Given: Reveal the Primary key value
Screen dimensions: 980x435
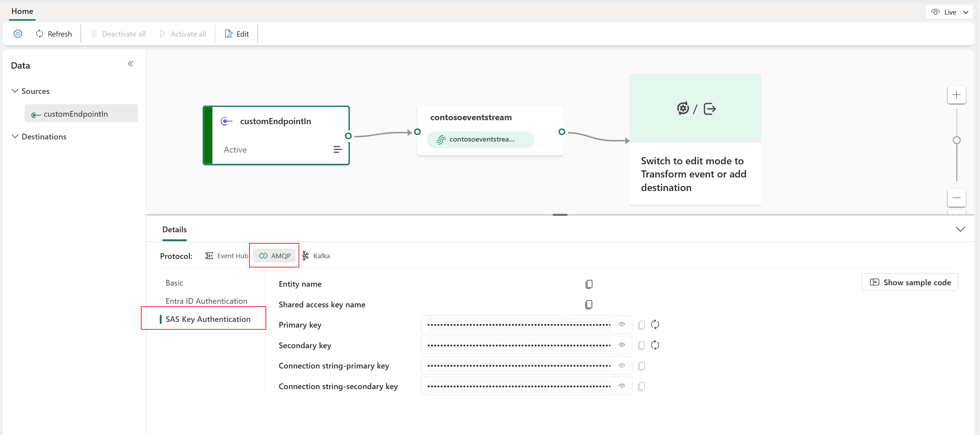Looking at the screenshot, I should click(622, 324).
